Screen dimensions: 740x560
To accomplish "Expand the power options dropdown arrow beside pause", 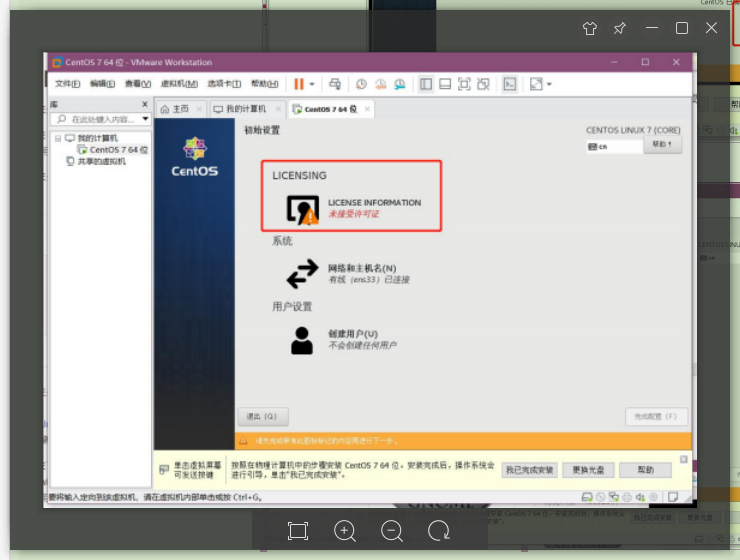I will pyautogui.click(x=312, y=84).
